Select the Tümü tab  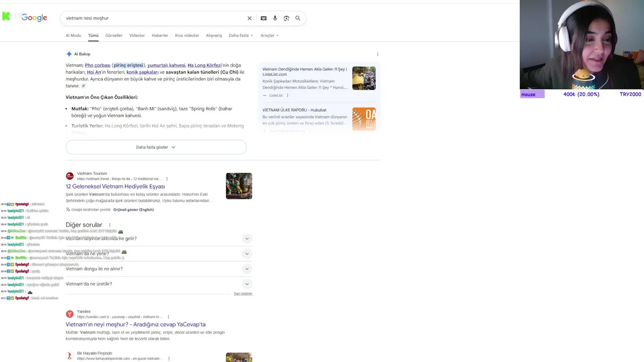[94, 36]
